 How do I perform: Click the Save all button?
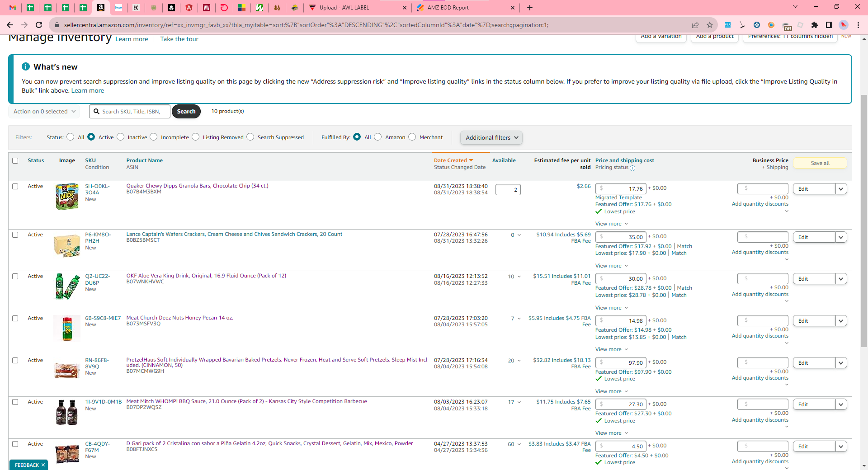pyautogui.click(x=820, y=163)
